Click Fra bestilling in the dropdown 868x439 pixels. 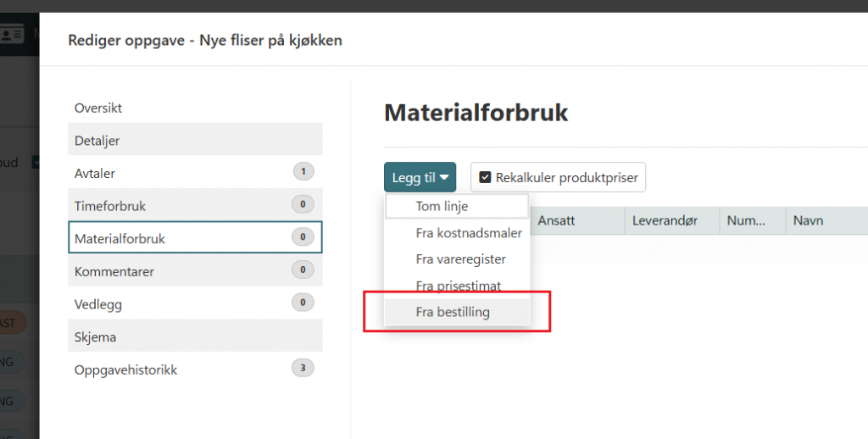point(453,312)
